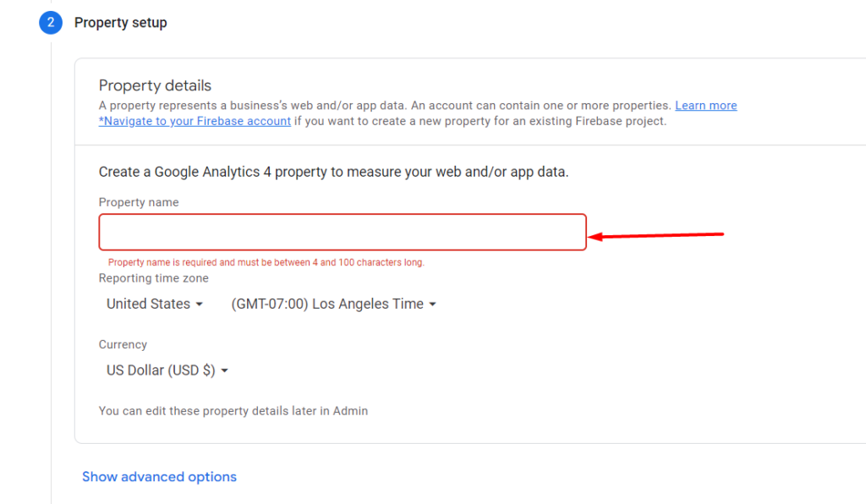Screen dimensions: 866x504
Task: Click the Property name field label
Action: tap(139, 202)
